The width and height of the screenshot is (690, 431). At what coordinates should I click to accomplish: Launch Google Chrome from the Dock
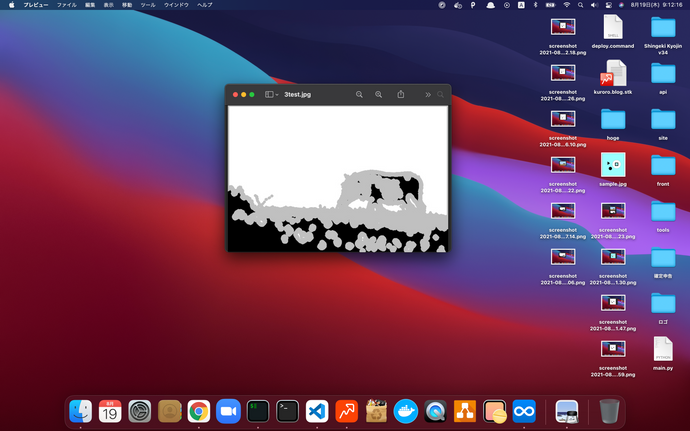click(199, 411)
